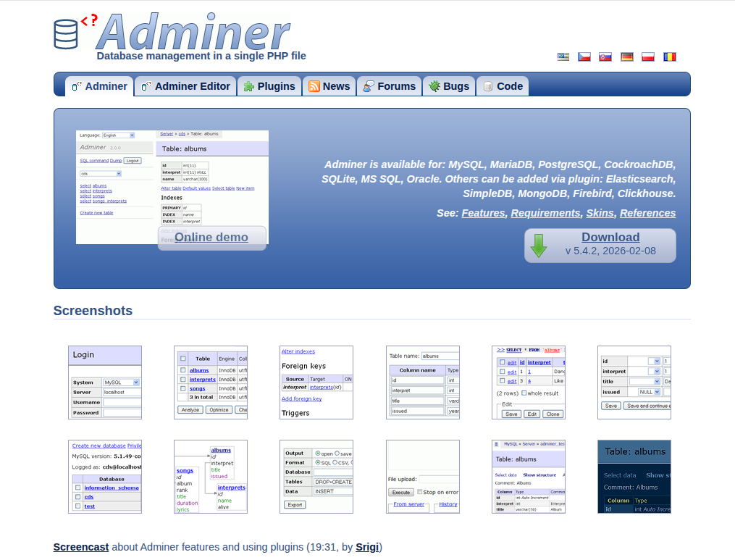Click the people icon on Forums tab
Screen dimensions: 735x560
pos(369,85)
